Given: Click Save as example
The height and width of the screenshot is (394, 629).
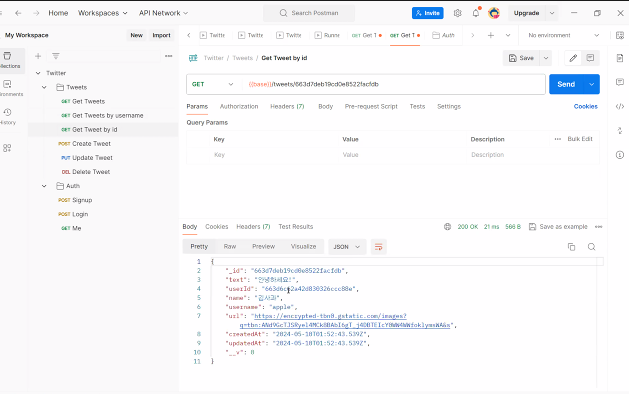Looking at the screenshot, I should click(558, 227).
